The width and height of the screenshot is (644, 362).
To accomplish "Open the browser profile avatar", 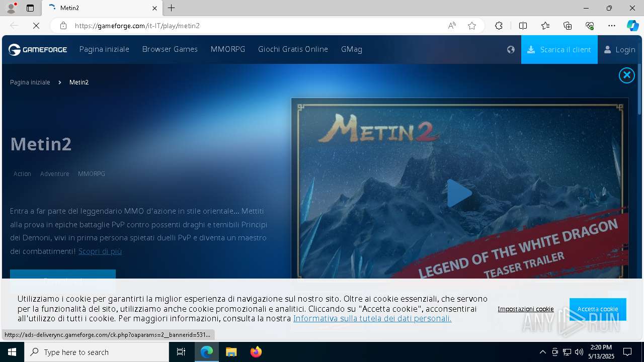I will pyautogui.click(x=11, y=8).
